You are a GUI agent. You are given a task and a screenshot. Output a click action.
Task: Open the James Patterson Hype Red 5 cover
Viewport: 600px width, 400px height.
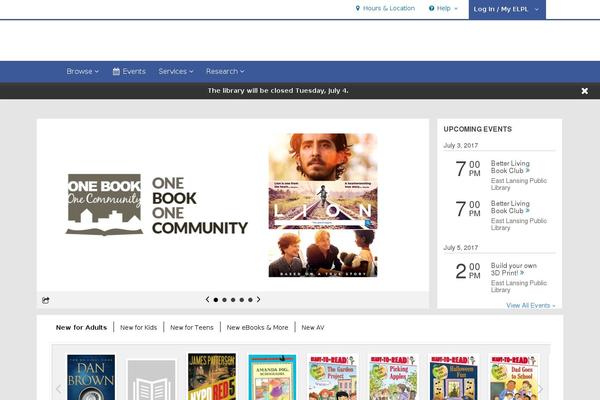(x=212, y=377)
